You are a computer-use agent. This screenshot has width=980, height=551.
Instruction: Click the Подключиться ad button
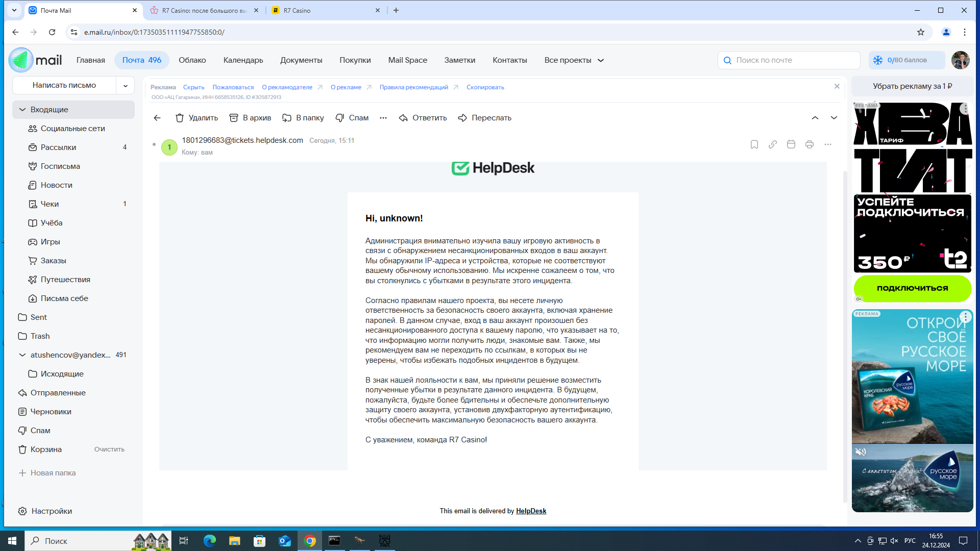tap(913, 288)
